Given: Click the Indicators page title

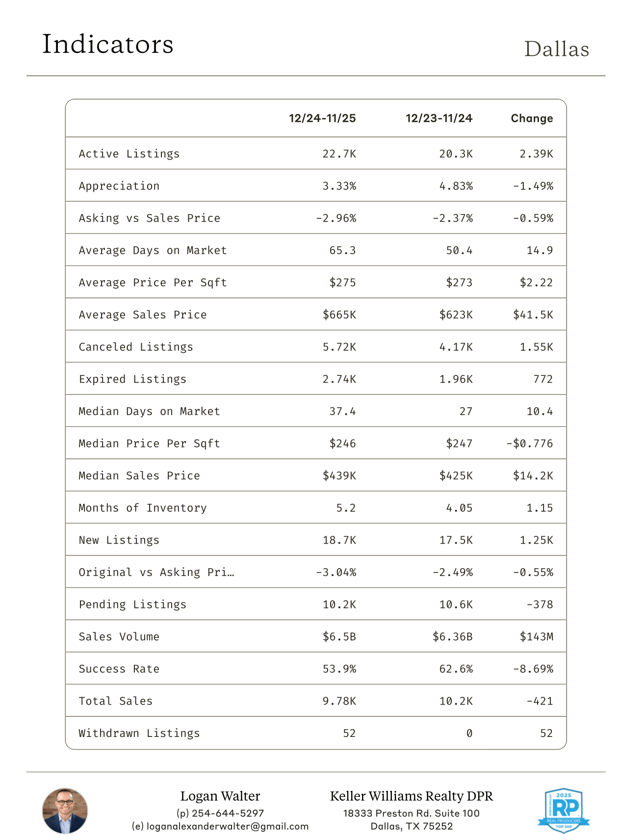Looking at the screenshot, I should [108, 44].
